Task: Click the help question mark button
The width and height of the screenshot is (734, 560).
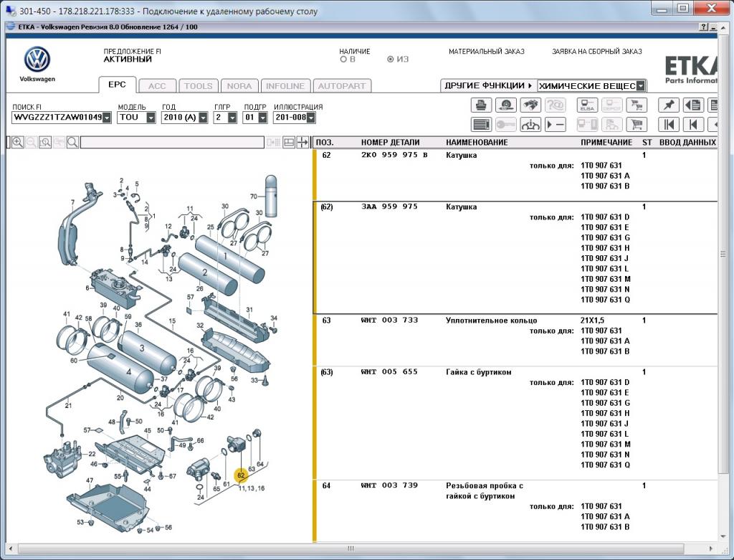Action: (704, 27)
